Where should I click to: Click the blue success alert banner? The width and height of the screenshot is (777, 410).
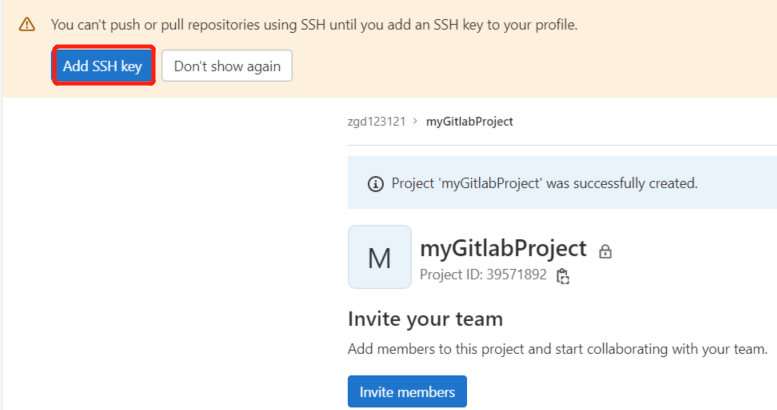[562, 182]
